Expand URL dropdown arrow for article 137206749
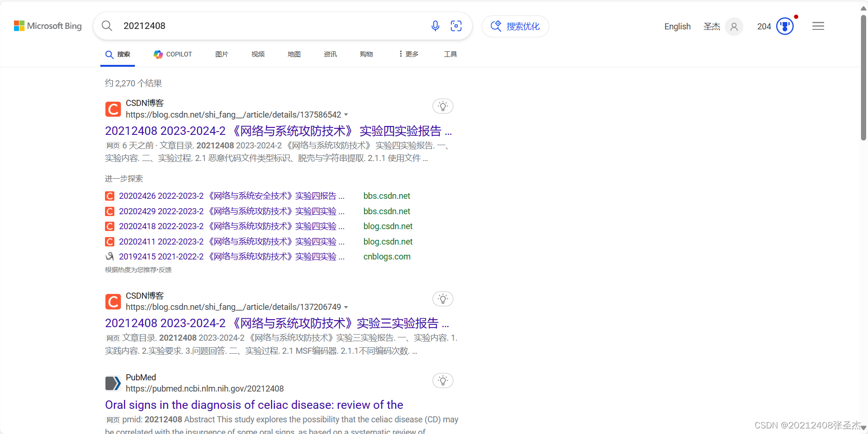This screenshot has height=434, width=868. click(346, 307)
